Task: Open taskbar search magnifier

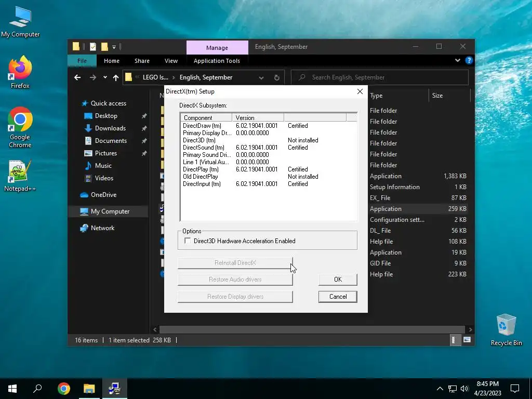Action: pyautogui.click(x=37, y=389)
